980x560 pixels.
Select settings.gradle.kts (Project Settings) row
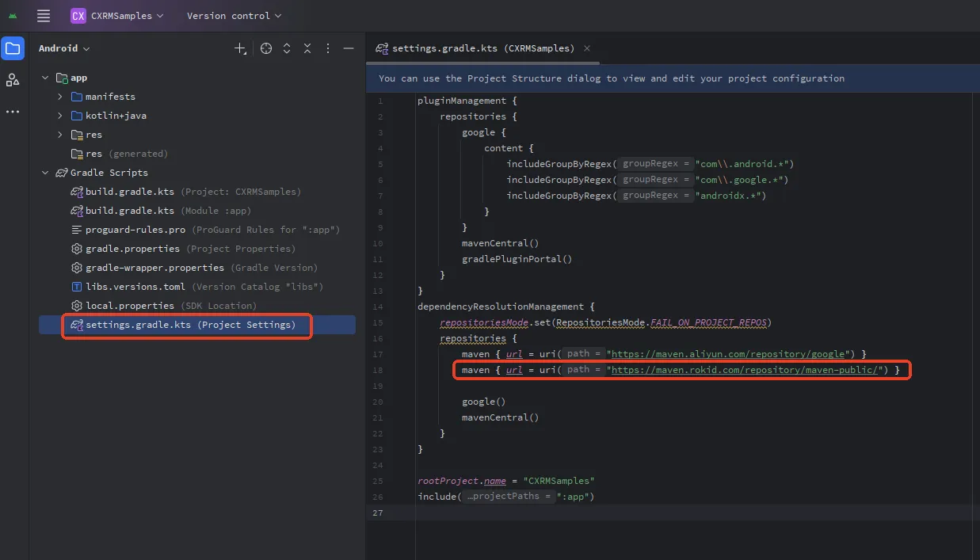(197, 325)
